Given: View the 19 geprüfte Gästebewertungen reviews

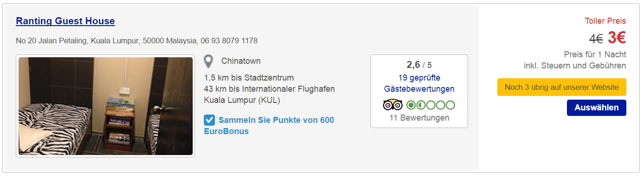Looking at the screenshot, I should click(x=419, y=83).
